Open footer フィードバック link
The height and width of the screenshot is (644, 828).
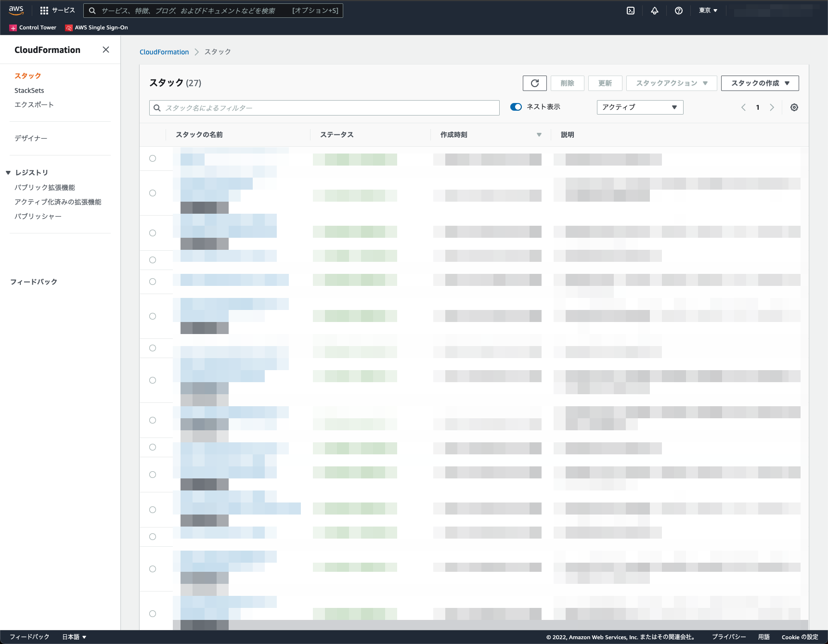pyautogui.click(x=29, y=637)
